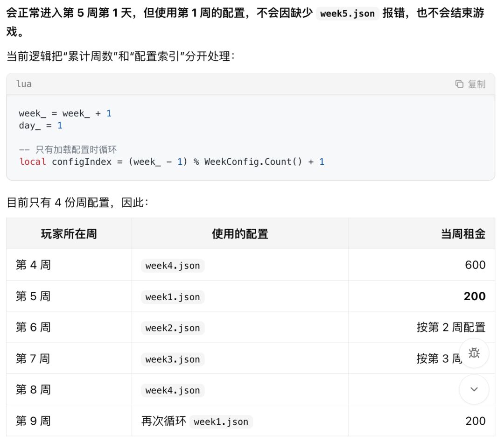Click the '第 7 周' row label
This screenshot has height=443, width=504.
tap(34, 359)
